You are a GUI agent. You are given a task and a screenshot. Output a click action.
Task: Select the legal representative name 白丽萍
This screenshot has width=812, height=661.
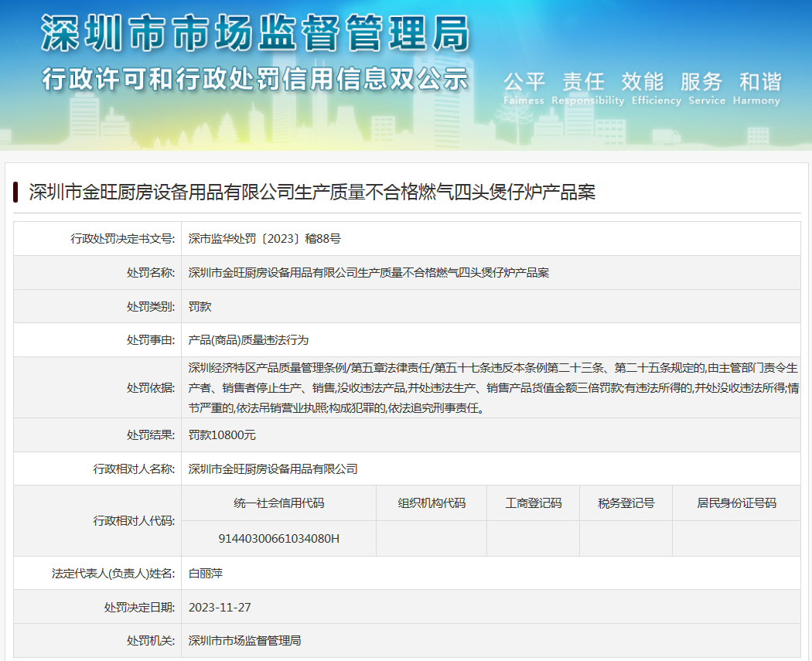click(206, 574)
